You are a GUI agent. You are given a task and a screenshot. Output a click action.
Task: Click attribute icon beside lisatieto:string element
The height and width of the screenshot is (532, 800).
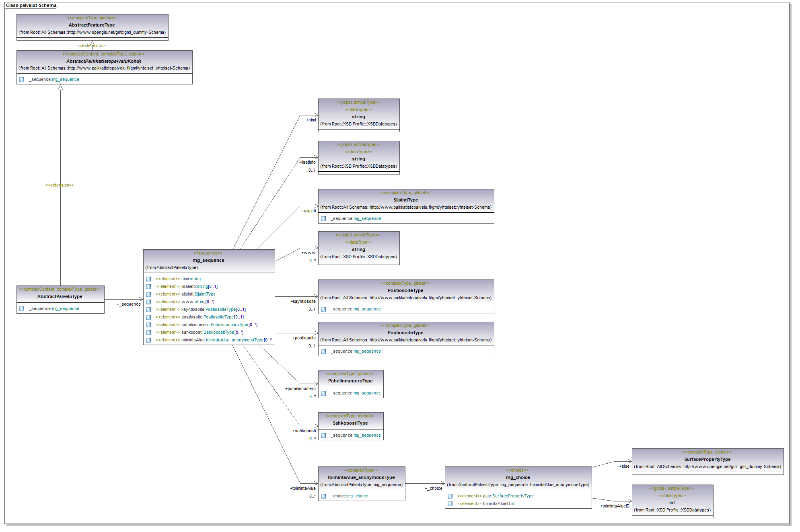[x=148, y=287]
